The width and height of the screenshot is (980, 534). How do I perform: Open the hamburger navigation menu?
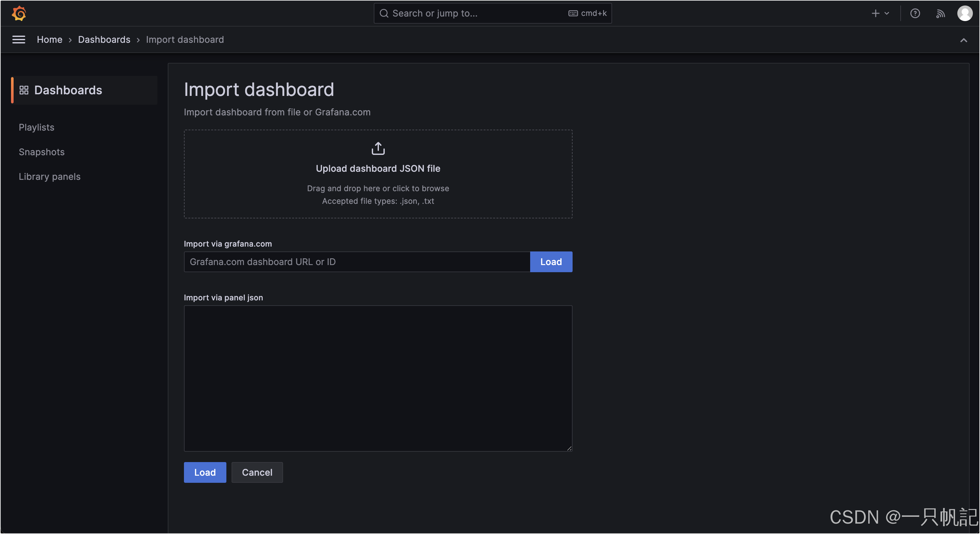19,40
